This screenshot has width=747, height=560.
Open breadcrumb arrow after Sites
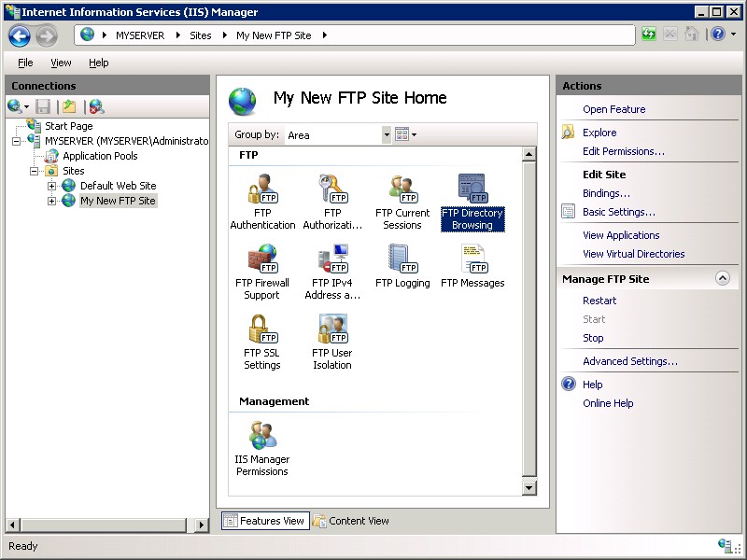click(x=224, y=35)
